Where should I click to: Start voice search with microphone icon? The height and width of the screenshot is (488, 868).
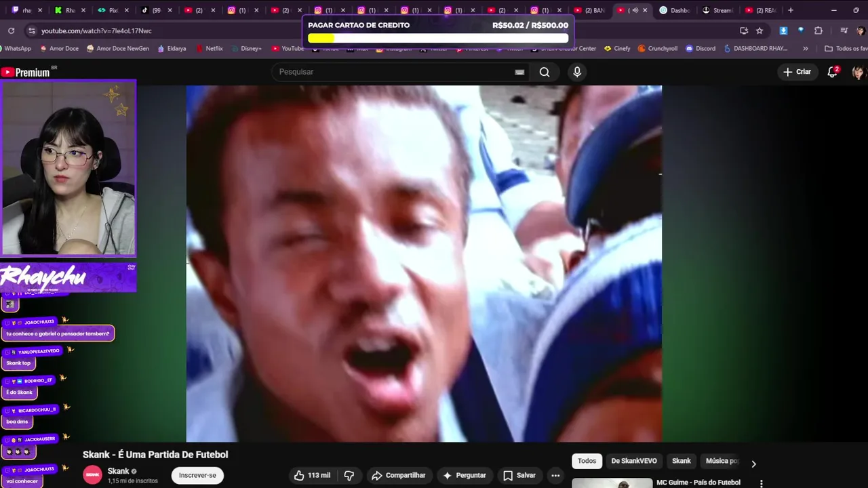(x=577, y=72)
